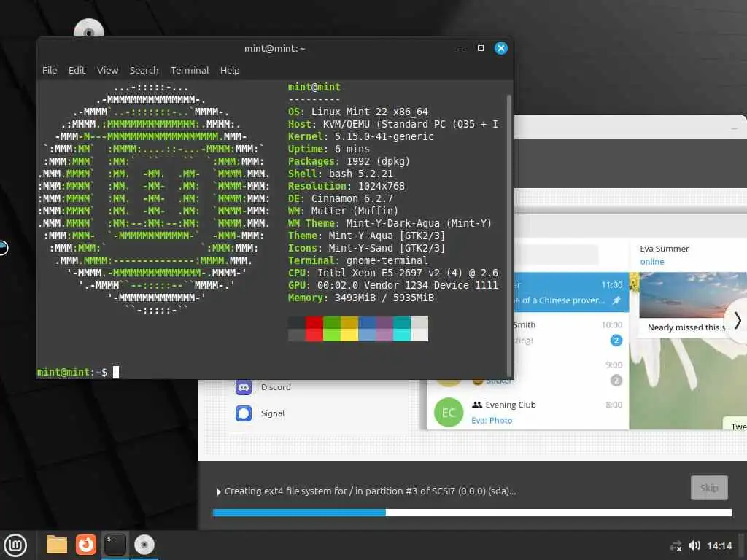Screen dimensions: 747x560
Task: Click the Creating ext4 file system status text
Action: pos(370,491)
